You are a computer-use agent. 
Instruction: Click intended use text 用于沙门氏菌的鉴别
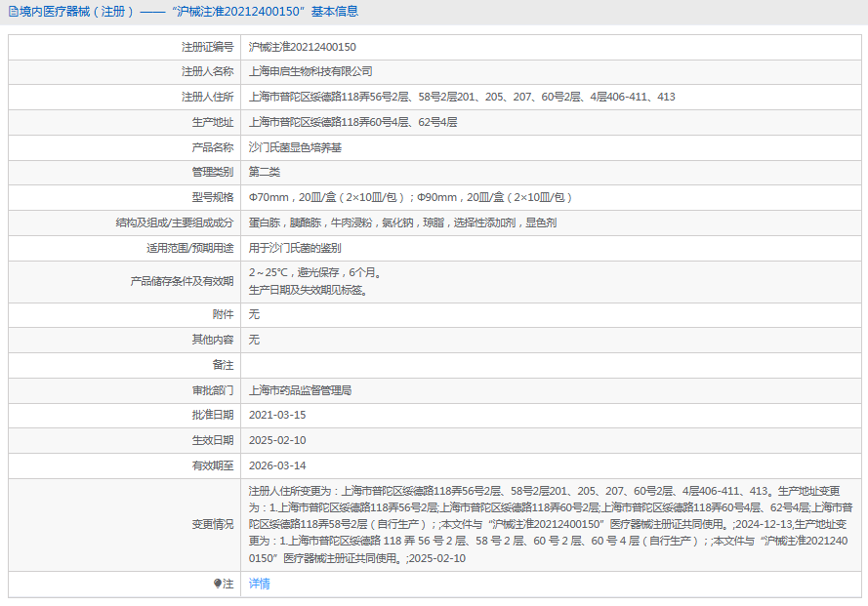pyautogui.click(x=295, y=249)
